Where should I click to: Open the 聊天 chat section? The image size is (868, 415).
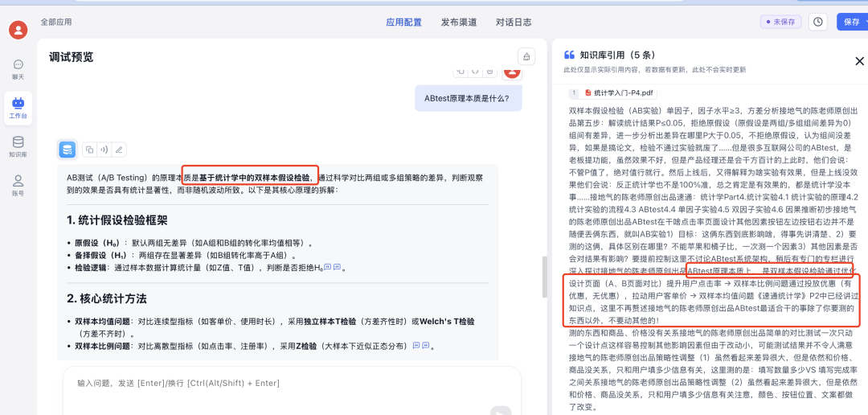(x=18, y=68)
